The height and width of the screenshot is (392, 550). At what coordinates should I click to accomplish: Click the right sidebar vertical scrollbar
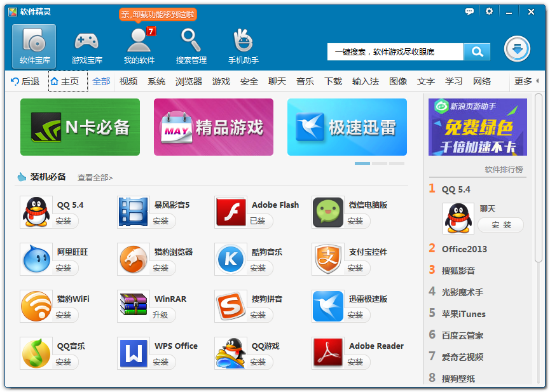(x=539, y=178)
